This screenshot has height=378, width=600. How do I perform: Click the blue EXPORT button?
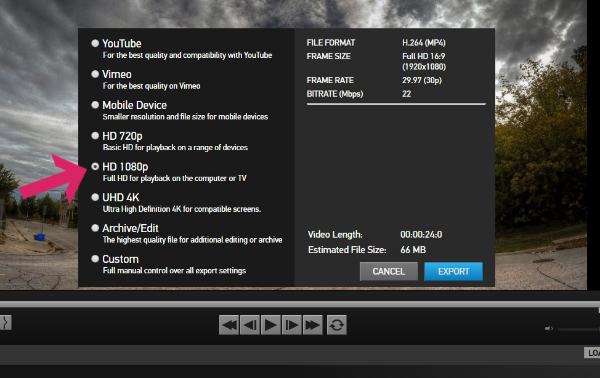tap(453, 271)
